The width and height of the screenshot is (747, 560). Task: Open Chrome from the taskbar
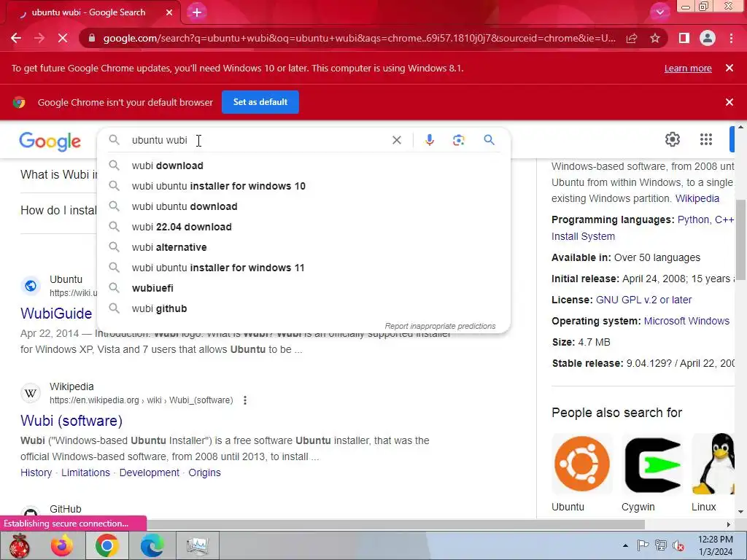click(107, 545)
